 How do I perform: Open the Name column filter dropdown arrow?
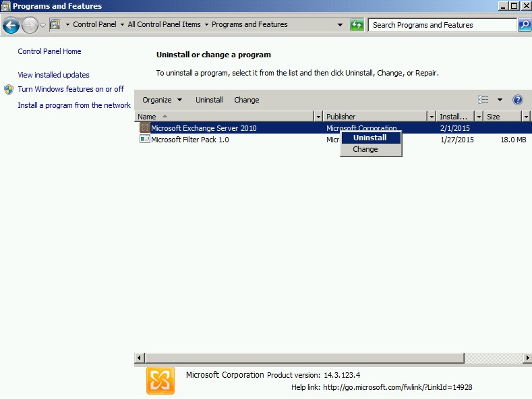click(x=318, y=117)
